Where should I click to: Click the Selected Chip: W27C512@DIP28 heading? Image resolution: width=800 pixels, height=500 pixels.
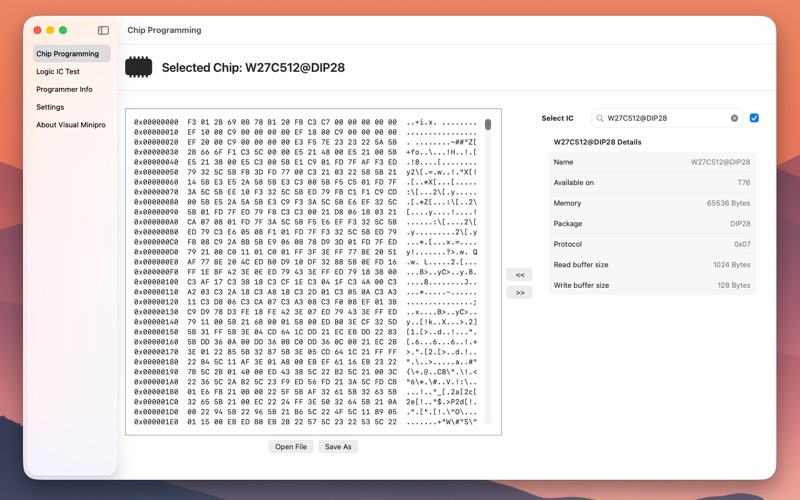click(253, 68)
